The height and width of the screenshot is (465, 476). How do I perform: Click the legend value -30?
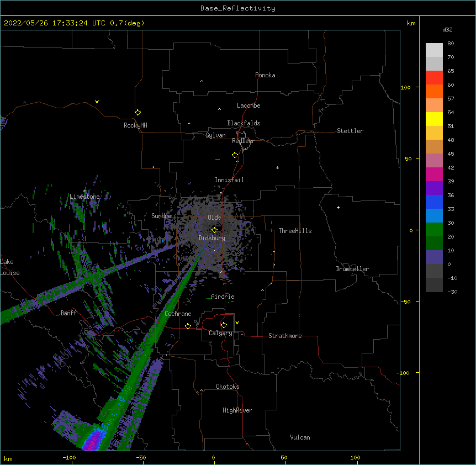(452, 292)
